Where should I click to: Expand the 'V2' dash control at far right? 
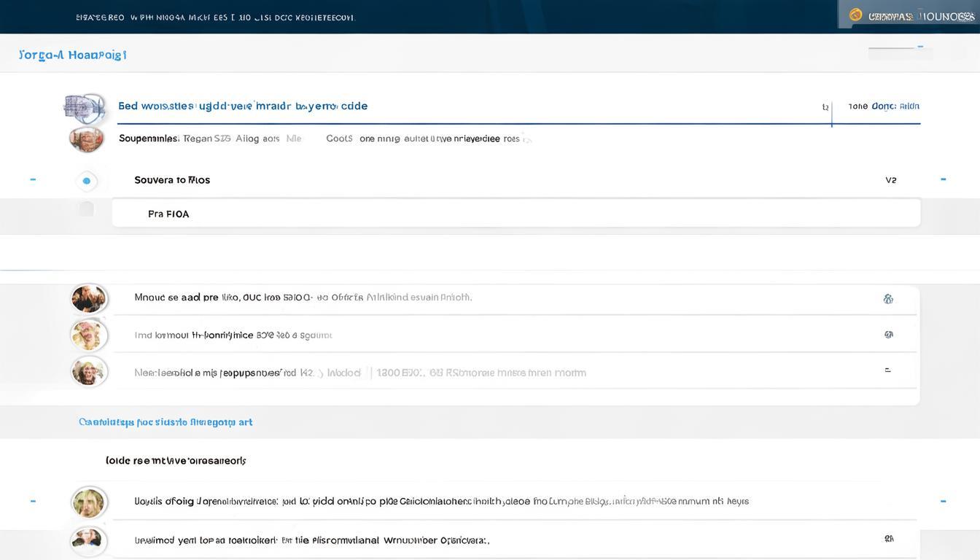pyautogui.click(x=943, y=179)
